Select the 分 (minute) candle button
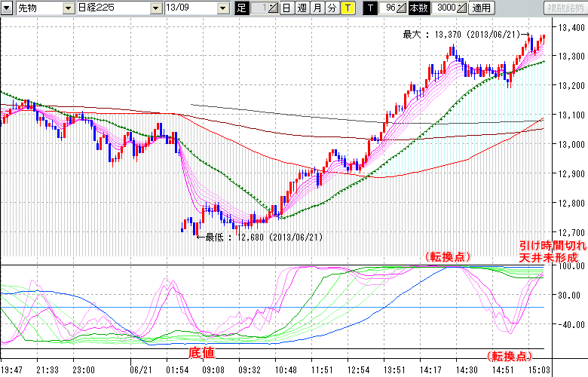The image size is (588, 377). click(332, 8)
